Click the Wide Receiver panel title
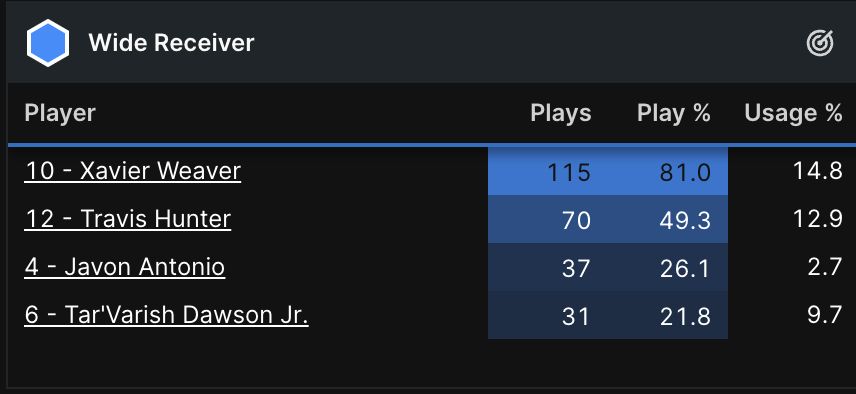 pyautogui.click(x=171, y=43)
